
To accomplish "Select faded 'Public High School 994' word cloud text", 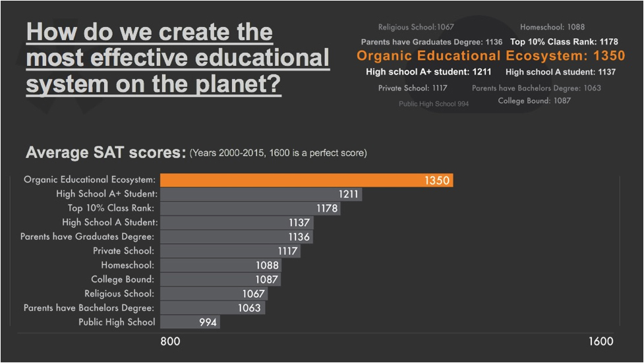I will click(434, 104).
